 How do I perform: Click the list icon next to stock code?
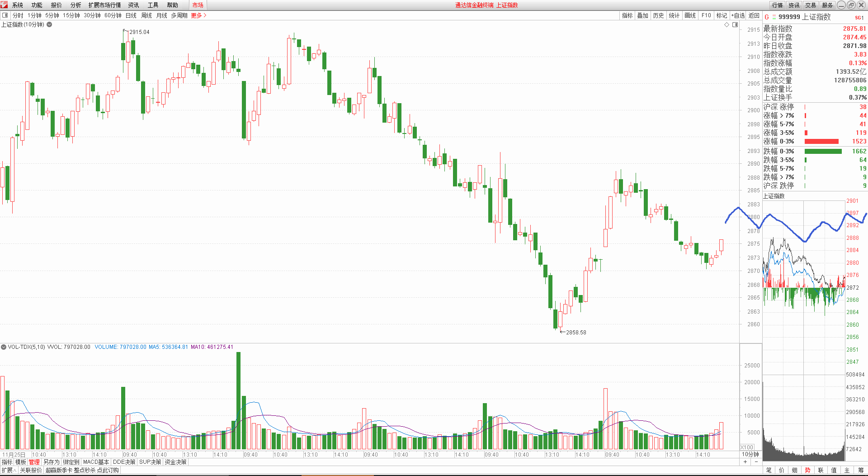click(774, 17)
